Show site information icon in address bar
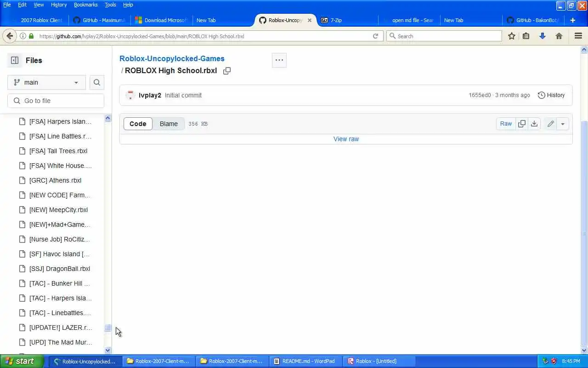Image resolution: width=588 pixels, height=368 pixels. pyautogui.click(x=23, y=36)
